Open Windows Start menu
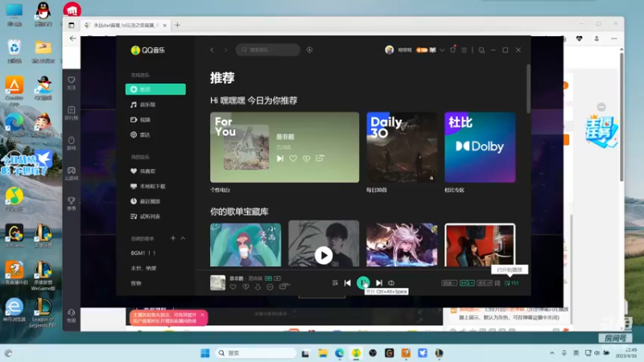644x362 pixels. [205, 353]
